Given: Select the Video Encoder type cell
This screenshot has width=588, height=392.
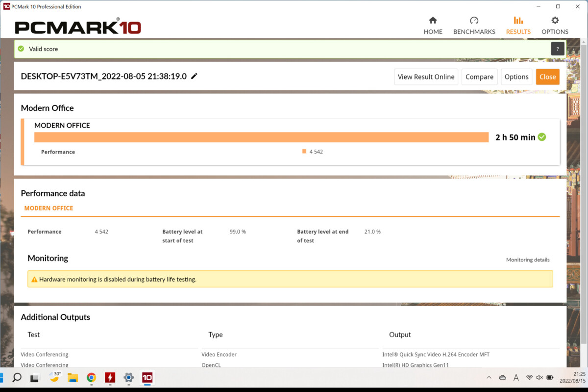Looking at the screenshot, I should coord(219,354).
